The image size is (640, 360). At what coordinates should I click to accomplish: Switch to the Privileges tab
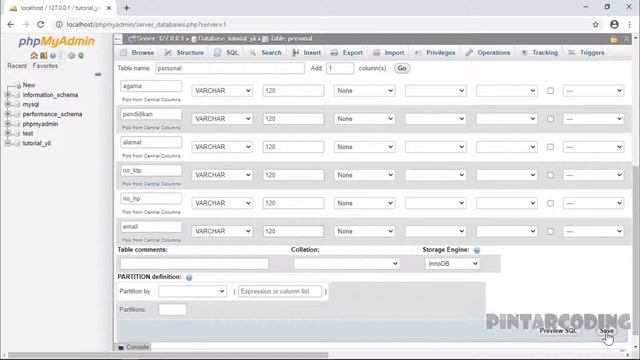click(x=435, y=53)
